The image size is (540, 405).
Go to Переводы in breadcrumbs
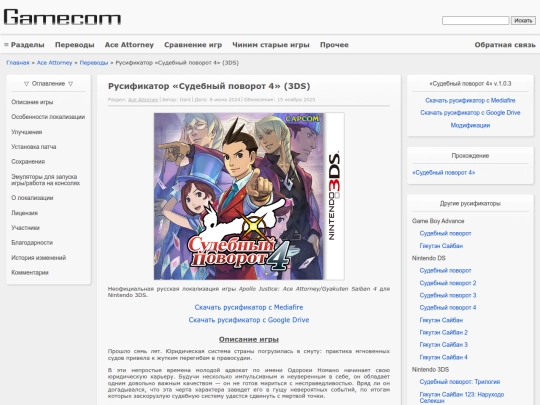click(94, 63)
